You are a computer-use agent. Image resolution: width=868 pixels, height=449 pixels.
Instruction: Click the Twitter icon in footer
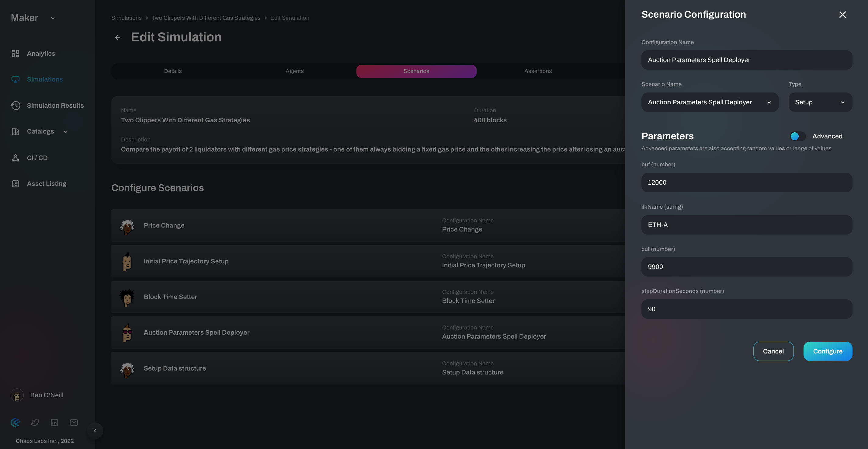pos(35,422)
